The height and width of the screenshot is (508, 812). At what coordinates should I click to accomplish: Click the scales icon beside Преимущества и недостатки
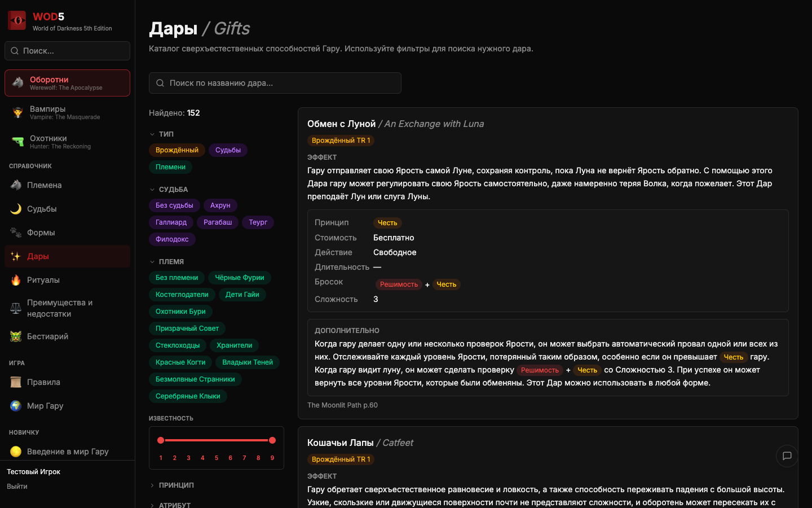[16, 308]
